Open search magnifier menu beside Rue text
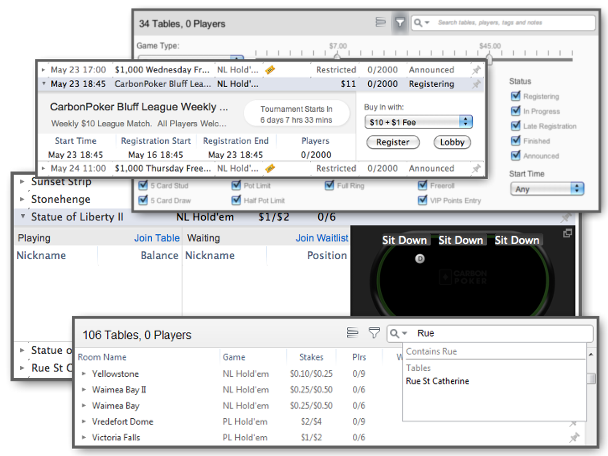 coord(398,333)
